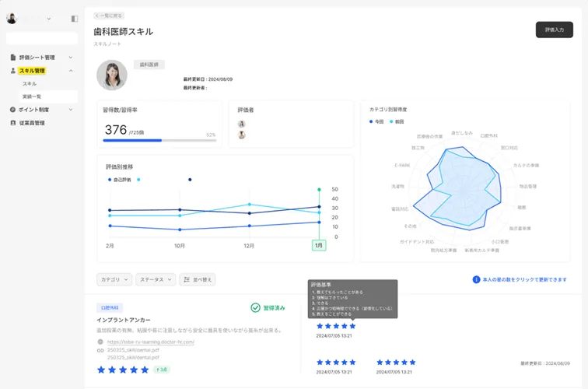Image resolution: width=588 pixels, height=389 pixels.
Task: Collapse the スキル管理 section chevron
Action: (71, 71)
